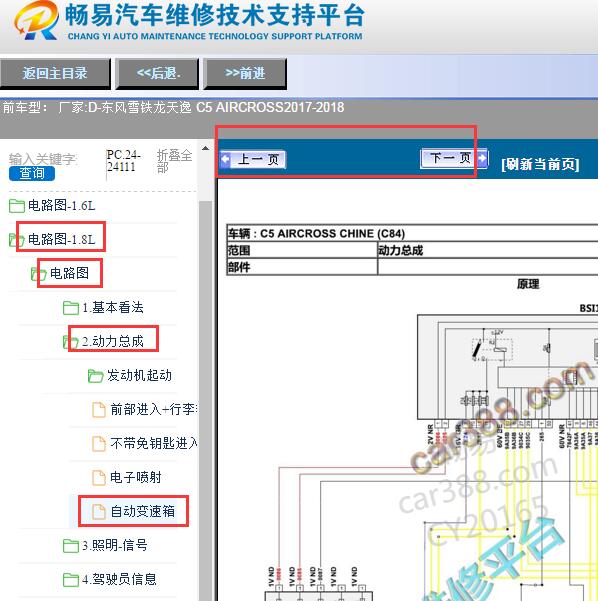This screenshot has height=601, width=598.
Task: Collapse 电路图-1.8L tree node
Action: pos(61,240)
